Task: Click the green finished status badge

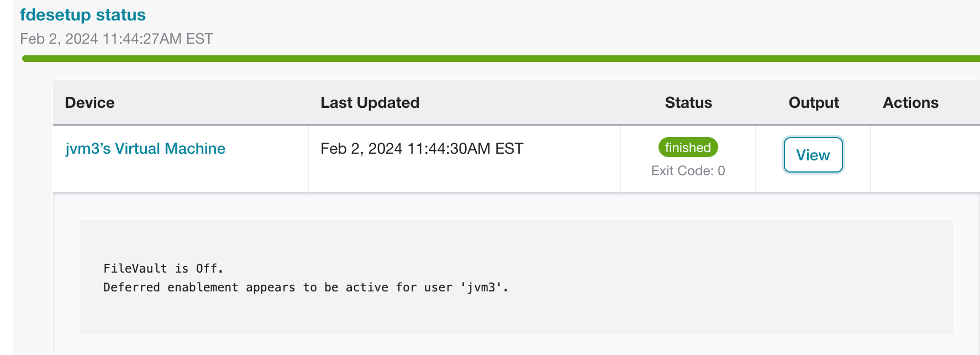Action: [x=688, y=148]
